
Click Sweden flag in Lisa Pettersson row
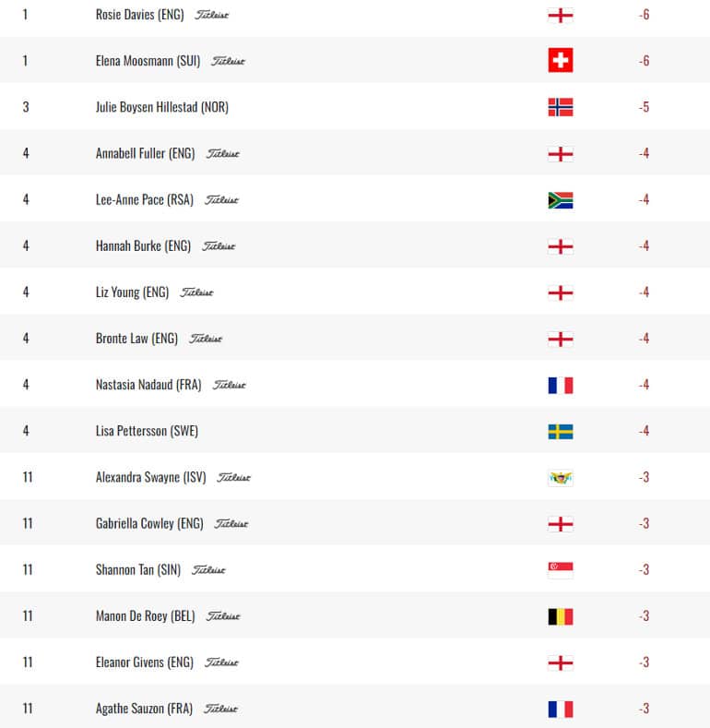pos(560,431)
